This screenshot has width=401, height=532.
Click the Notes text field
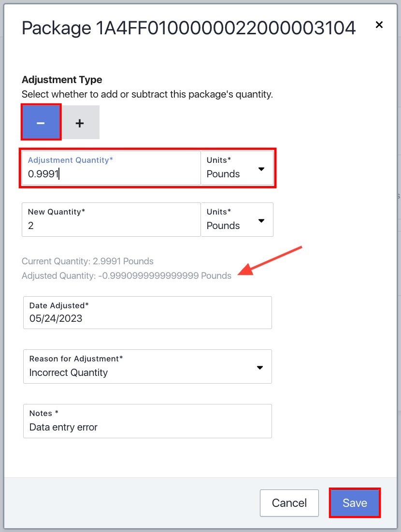tap(147, 421)
